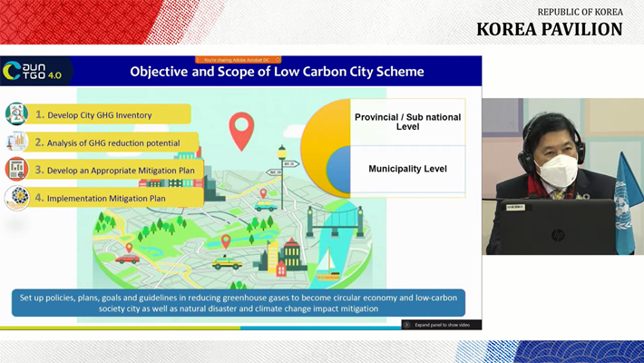Click the DUN TGO 4.0 logo

tap(33, 72)
